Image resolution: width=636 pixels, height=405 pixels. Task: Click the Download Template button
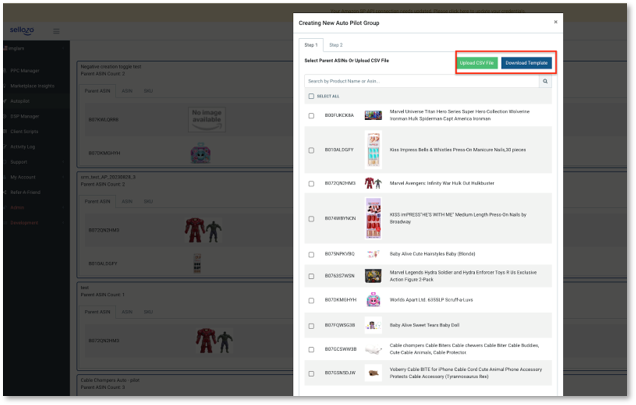pos(526,63)
